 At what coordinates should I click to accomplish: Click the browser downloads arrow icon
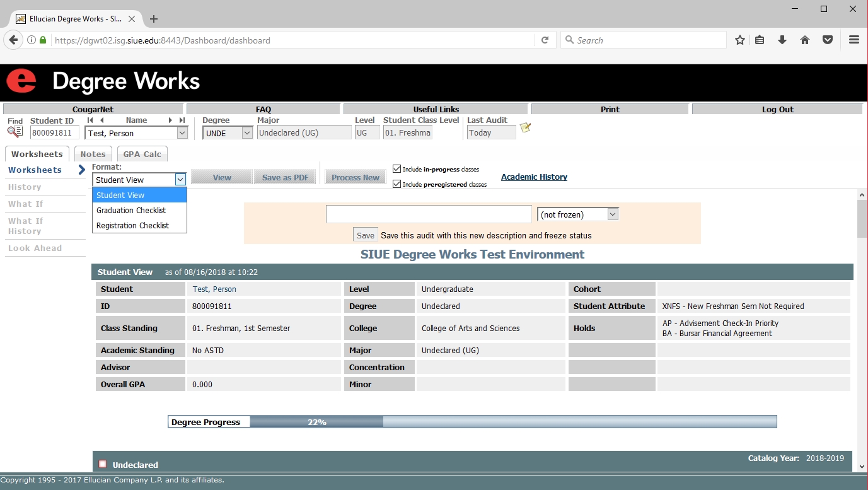point(782,40)
